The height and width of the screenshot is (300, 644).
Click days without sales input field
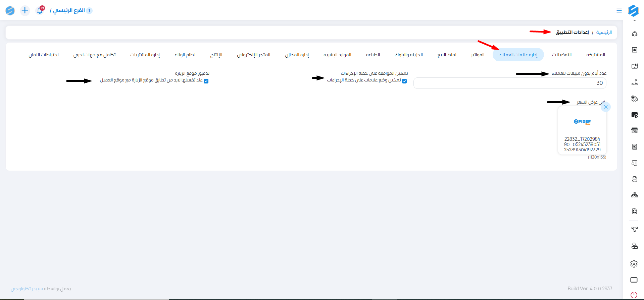(509, 83)
